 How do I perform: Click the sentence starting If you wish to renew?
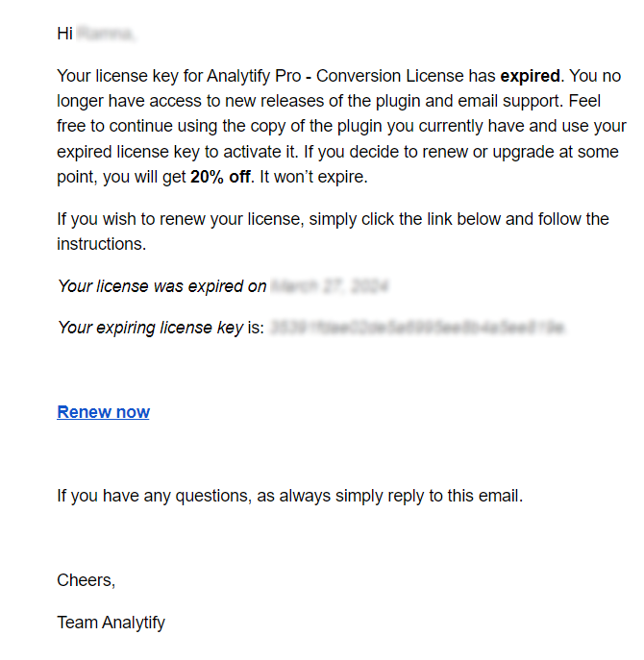point(333,232)
